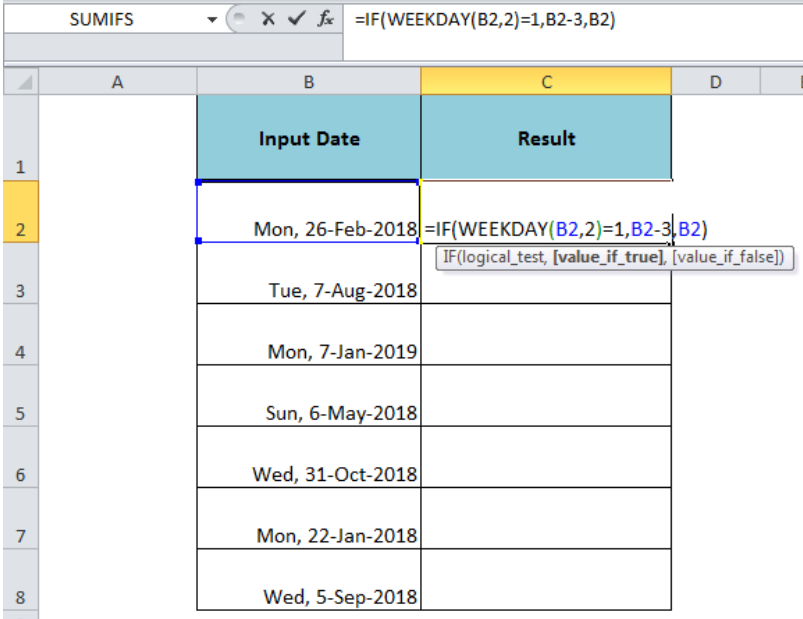
Task: Select column D header
Action: pyautogui.click(x=716, y=82)
